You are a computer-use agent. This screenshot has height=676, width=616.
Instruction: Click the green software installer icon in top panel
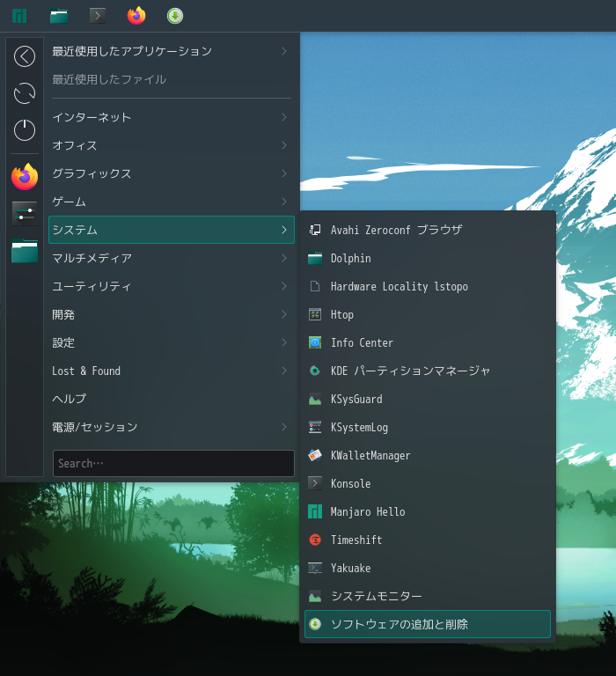click(x=175, y=16)
